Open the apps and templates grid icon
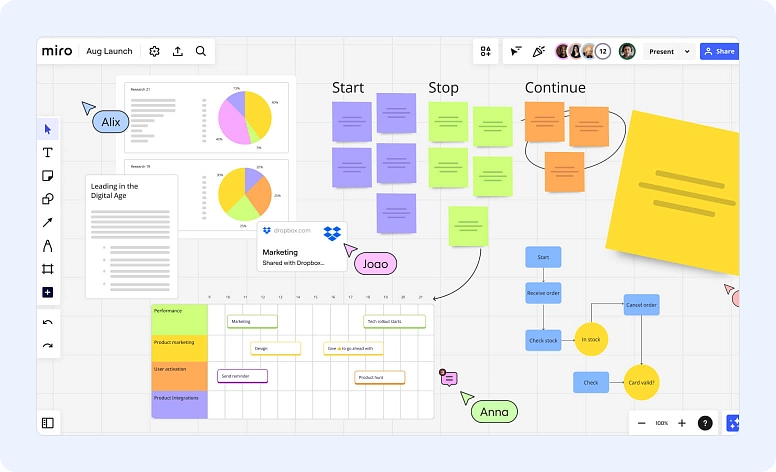The height and width of the screenshot is (472, 776). click(x=485, y=51)
